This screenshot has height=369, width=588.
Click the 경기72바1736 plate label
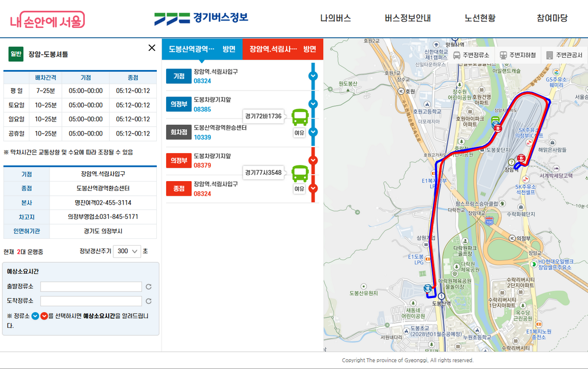pos(263,116)
